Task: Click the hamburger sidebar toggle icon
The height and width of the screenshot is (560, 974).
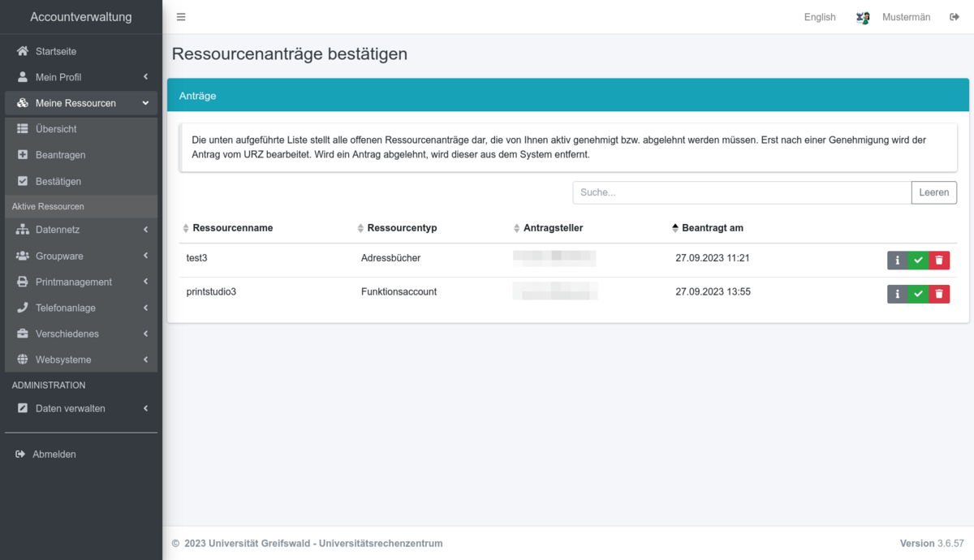Action: [181, 17]
